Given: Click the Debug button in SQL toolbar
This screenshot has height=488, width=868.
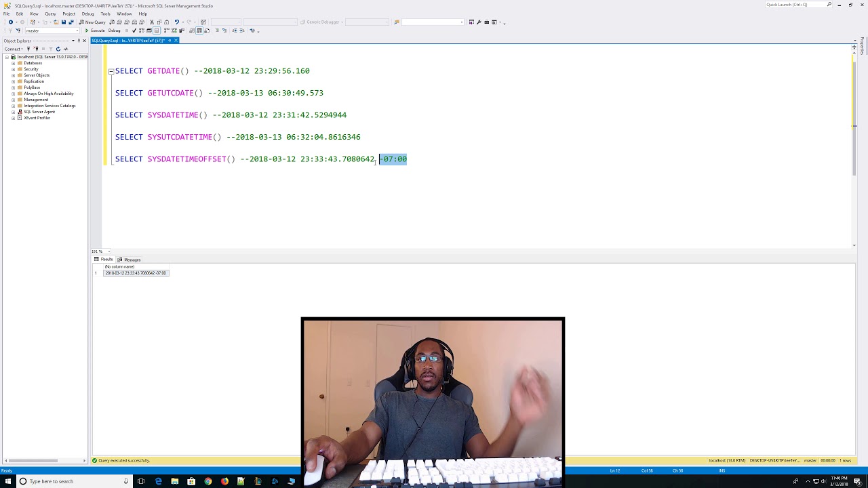Looking at the screenshot, I should (114, 30).
